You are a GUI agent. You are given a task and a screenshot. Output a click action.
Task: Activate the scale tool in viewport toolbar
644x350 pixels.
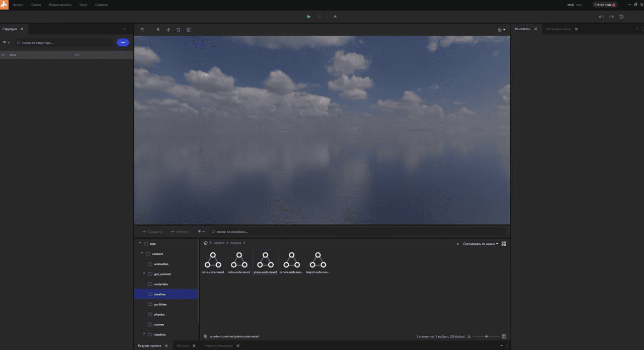(189, 30)
